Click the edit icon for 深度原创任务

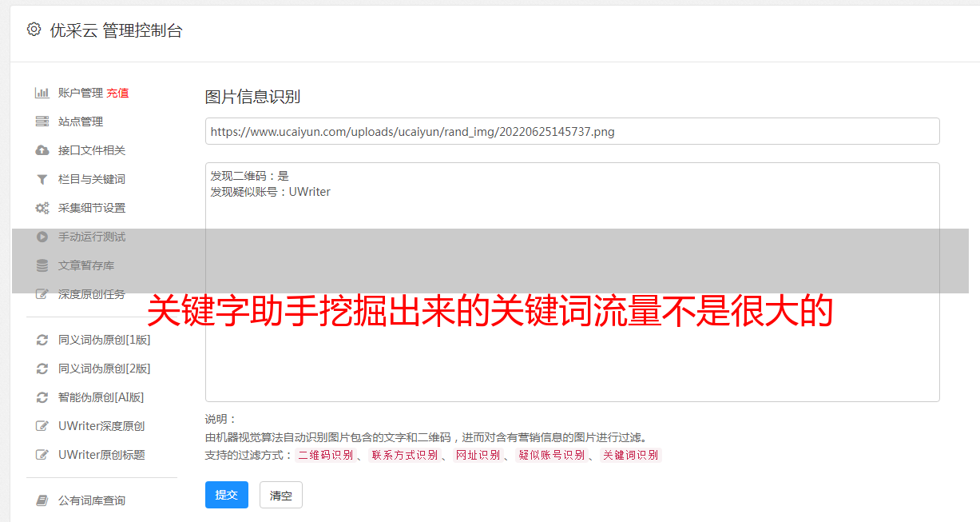pos(42,294)
